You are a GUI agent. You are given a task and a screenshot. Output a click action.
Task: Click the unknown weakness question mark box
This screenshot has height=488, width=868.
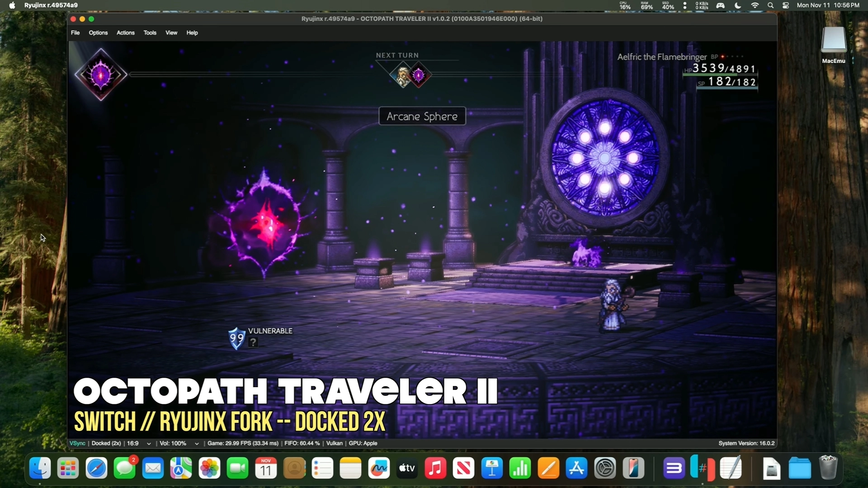click(254, 343)
